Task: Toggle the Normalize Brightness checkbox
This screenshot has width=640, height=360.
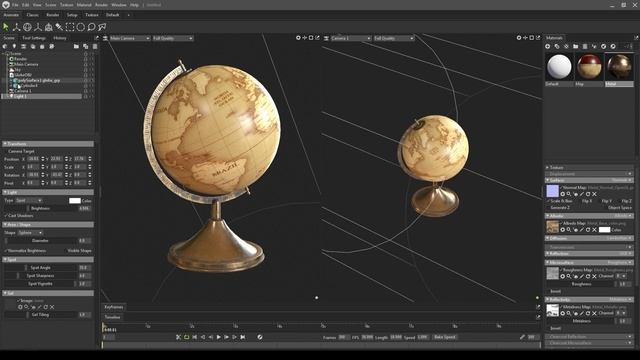Action: (x=25, y=251)
